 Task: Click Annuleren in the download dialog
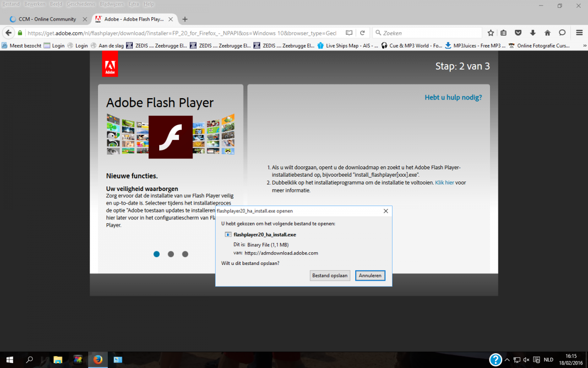coord(370,276)
